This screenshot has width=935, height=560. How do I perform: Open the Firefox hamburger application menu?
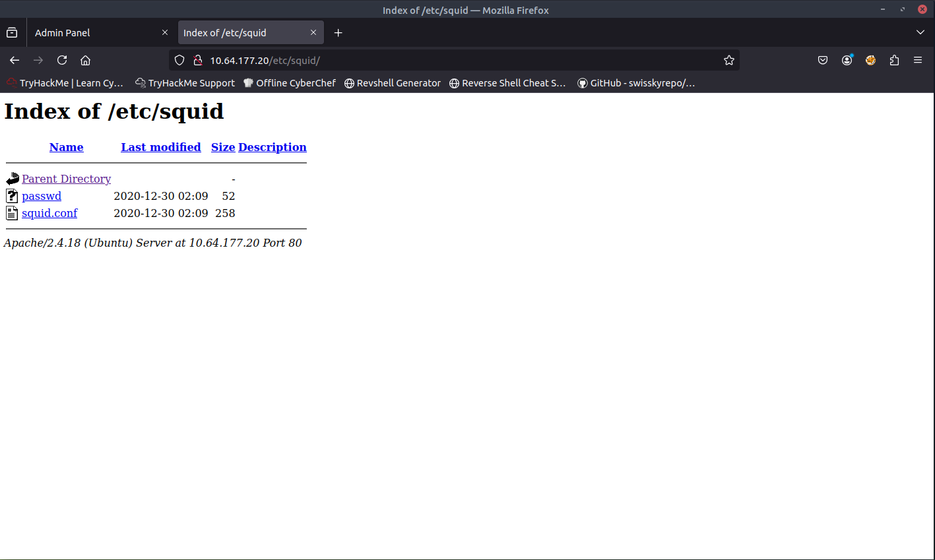tap(917, 60)
